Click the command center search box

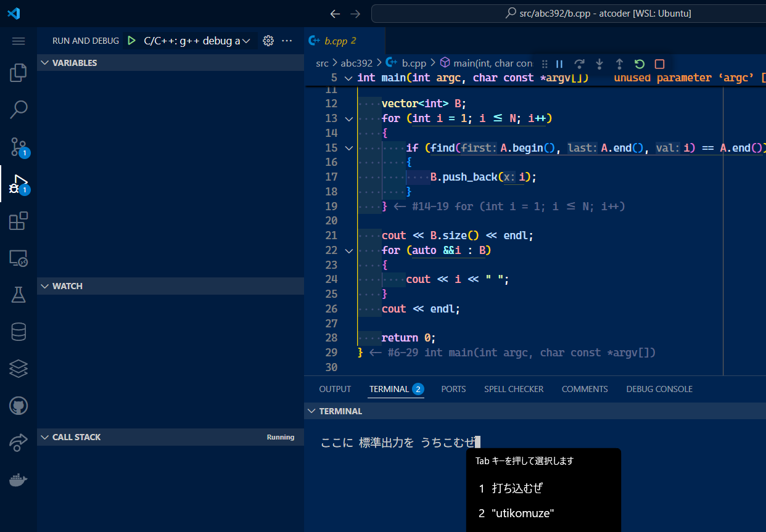(x=568, y=13)
